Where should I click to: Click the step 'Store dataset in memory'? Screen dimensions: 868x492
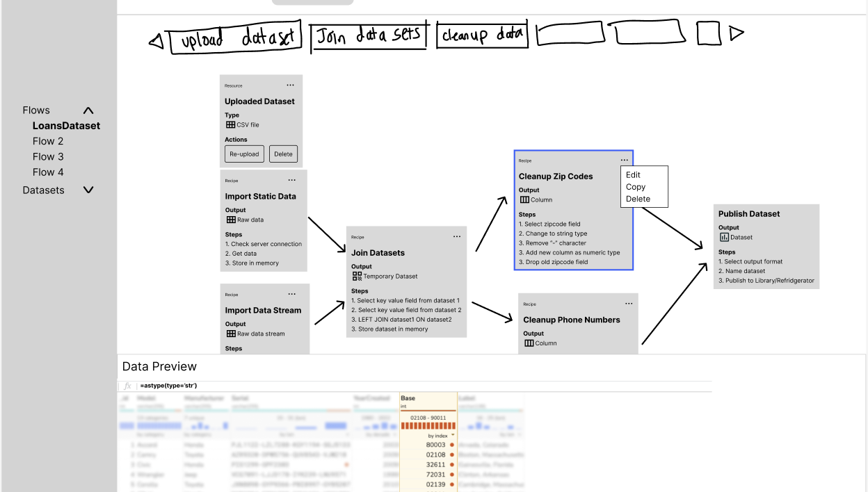click(x=389, y=329)
